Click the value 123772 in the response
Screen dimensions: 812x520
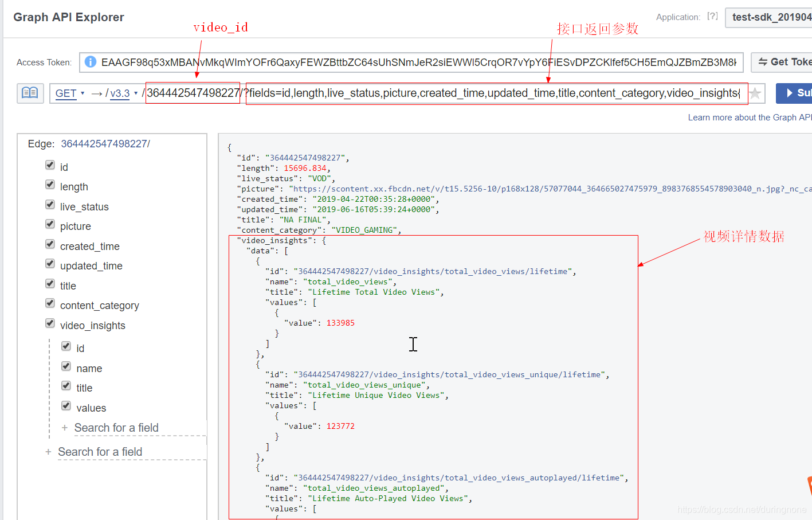point(340,426)
